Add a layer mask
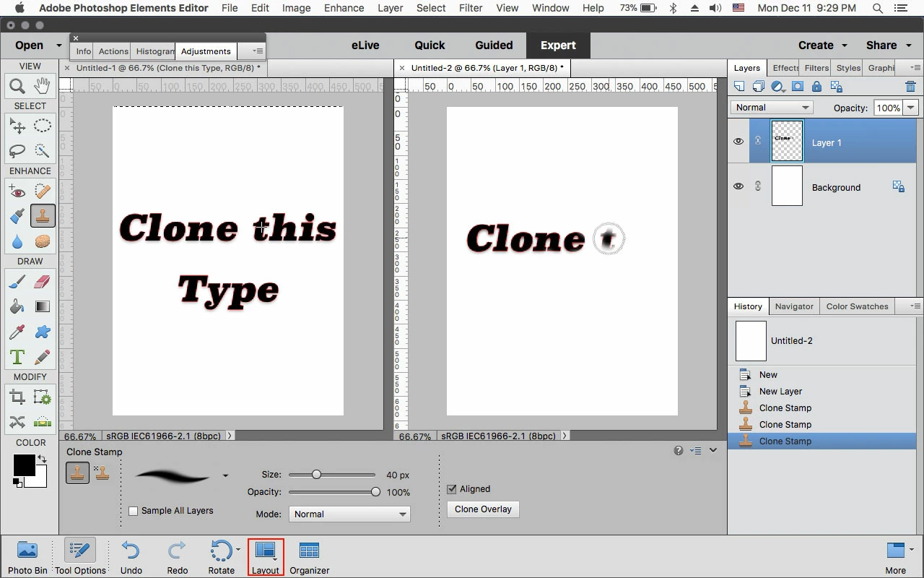 [x=798, y=87]
